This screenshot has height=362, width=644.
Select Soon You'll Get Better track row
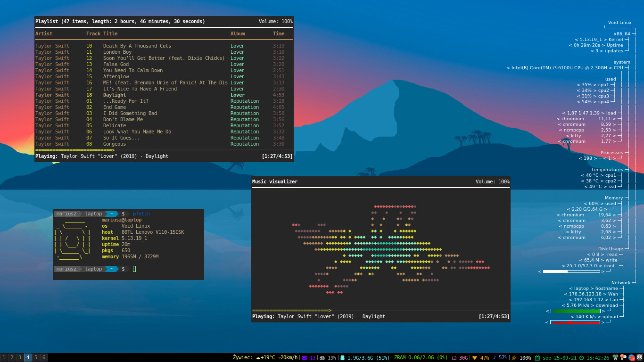pyautogui.click(x=164, y=58)
